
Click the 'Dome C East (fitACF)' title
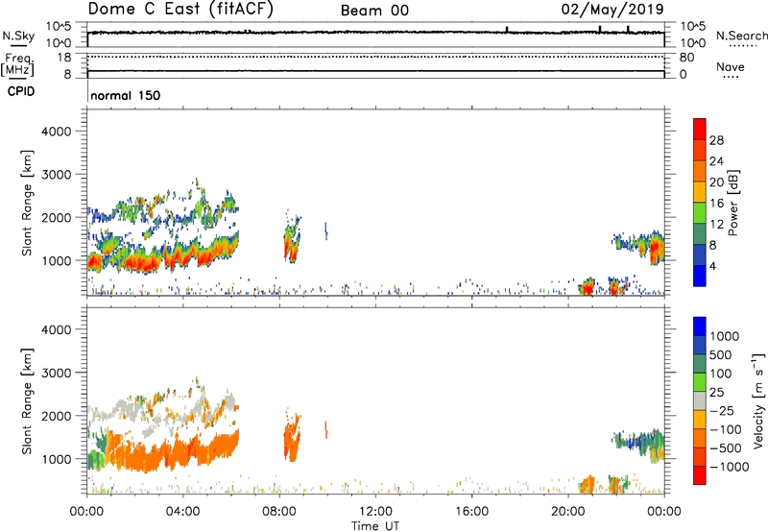pyautogui.click(x=180, y=9)
